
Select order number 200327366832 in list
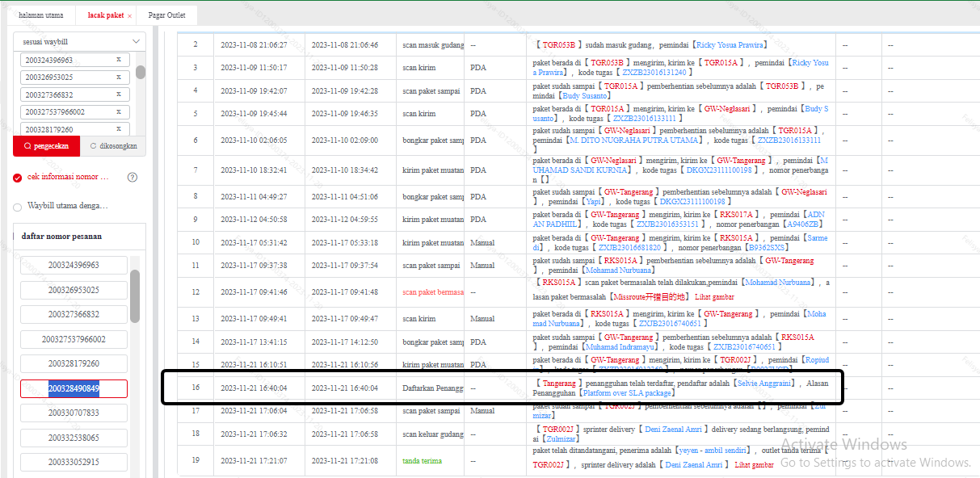[74, 314]
